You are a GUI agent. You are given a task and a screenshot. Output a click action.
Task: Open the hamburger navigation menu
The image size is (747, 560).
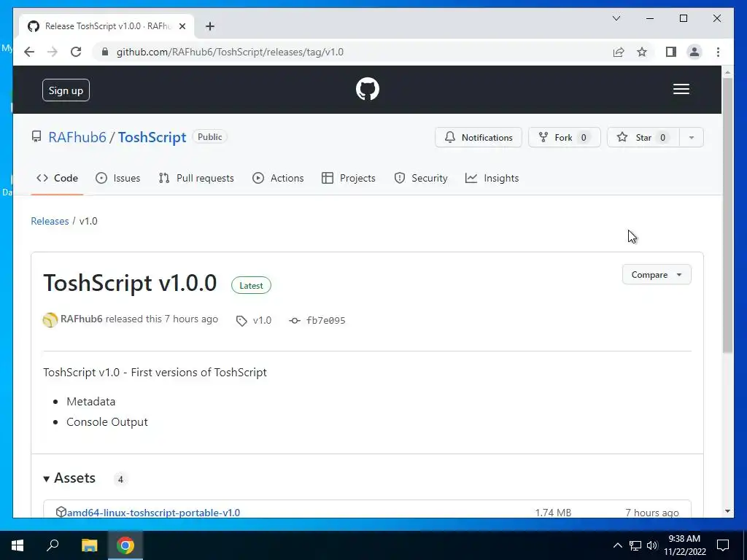pyautogui.click(x=681, y=89)
